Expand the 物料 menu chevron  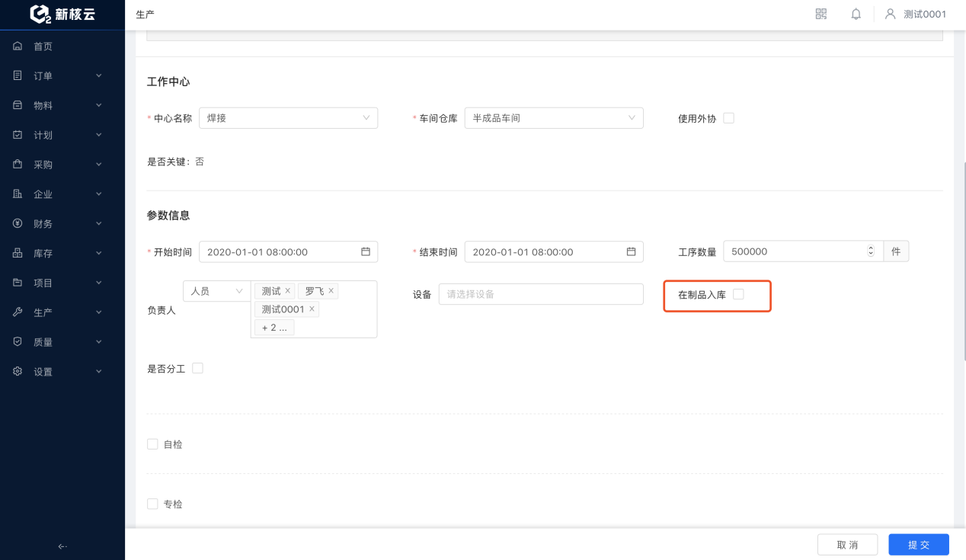point(98,105)
